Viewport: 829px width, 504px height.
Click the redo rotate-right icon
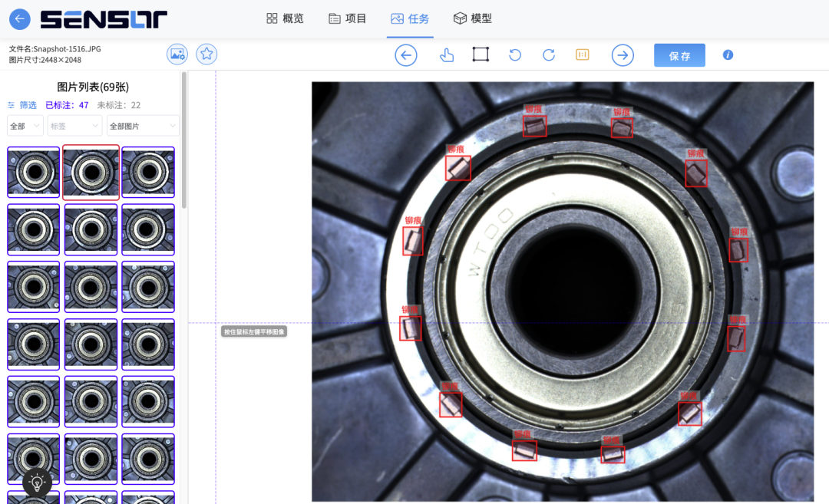549,55
